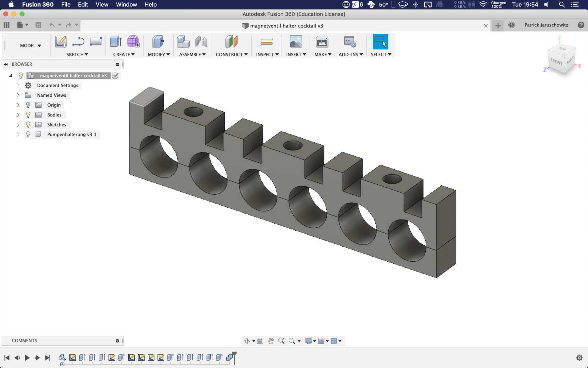
Task: Open the ASSEMBLE menu label
Action: pos(192,54)
